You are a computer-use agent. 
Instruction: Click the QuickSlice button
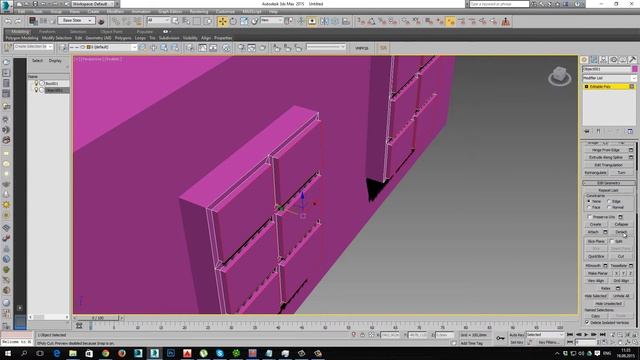[596, 256]
